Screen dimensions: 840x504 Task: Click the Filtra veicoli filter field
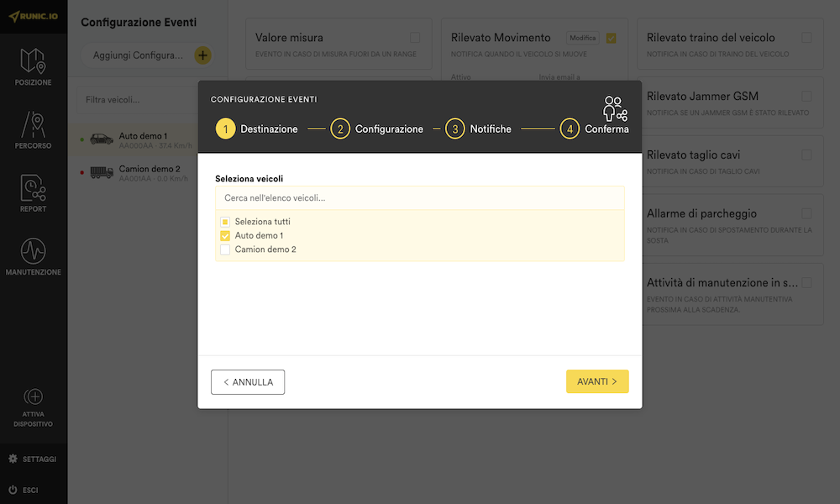(x=137, y=100)
